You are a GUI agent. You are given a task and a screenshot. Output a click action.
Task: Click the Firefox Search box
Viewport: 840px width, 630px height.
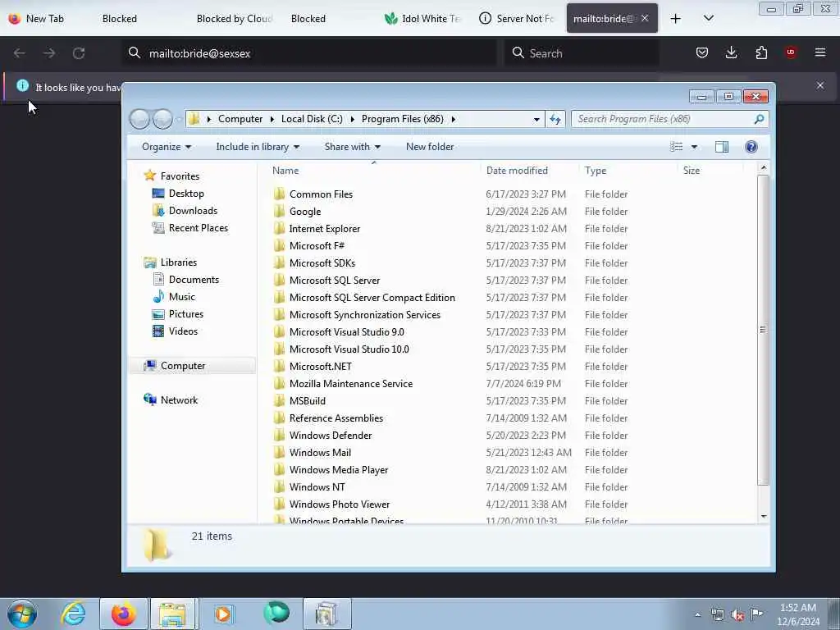coord(582,53)
